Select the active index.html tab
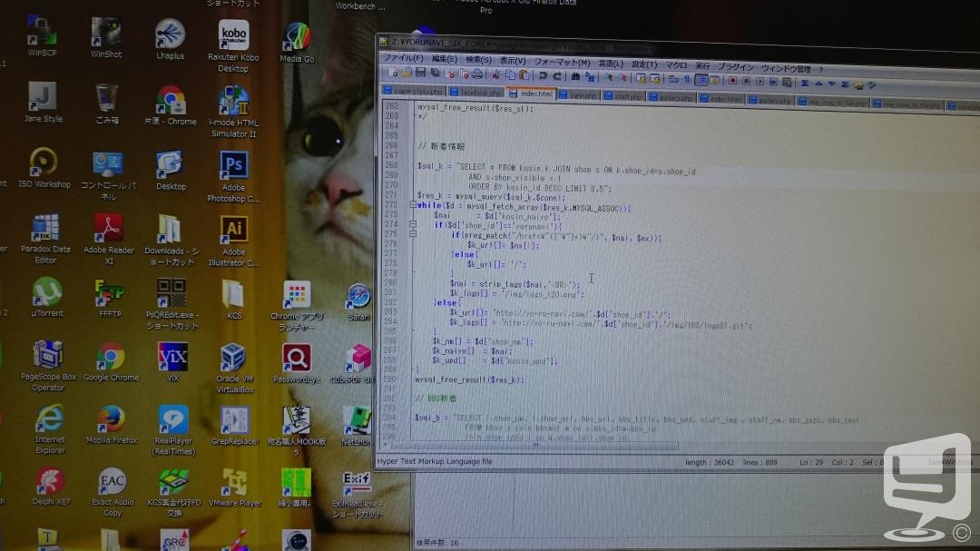Screen dimensions: 980x551 (x=531, y=93)
